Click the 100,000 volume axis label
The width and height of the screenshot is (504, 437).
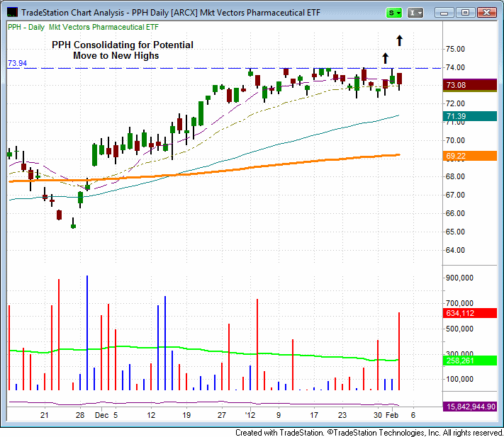click(x=459, y=379)
